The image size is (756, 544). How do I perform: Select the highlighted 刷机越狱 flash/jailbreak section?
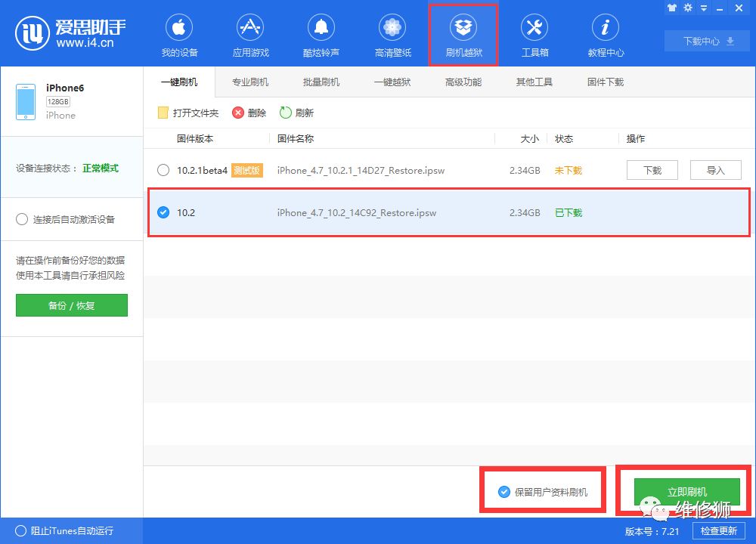[463, 33]
